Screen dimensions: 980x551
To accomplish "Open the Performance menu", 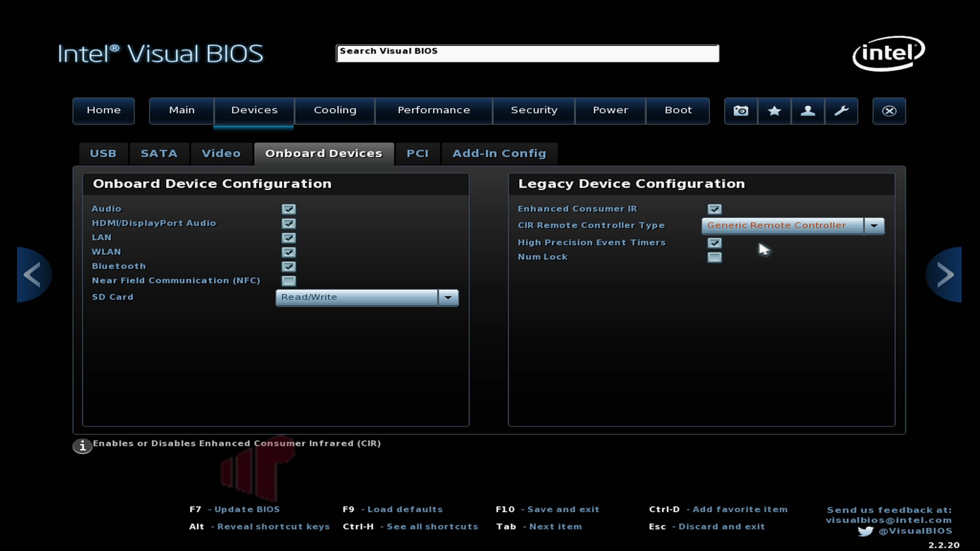I will click(x=434, y=111).
